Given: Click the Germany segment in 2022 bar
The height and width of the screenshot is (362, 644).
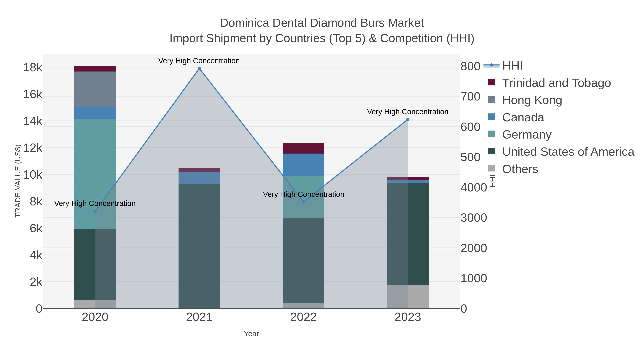Looking at the screenshot, I should (x=304, y=197).
